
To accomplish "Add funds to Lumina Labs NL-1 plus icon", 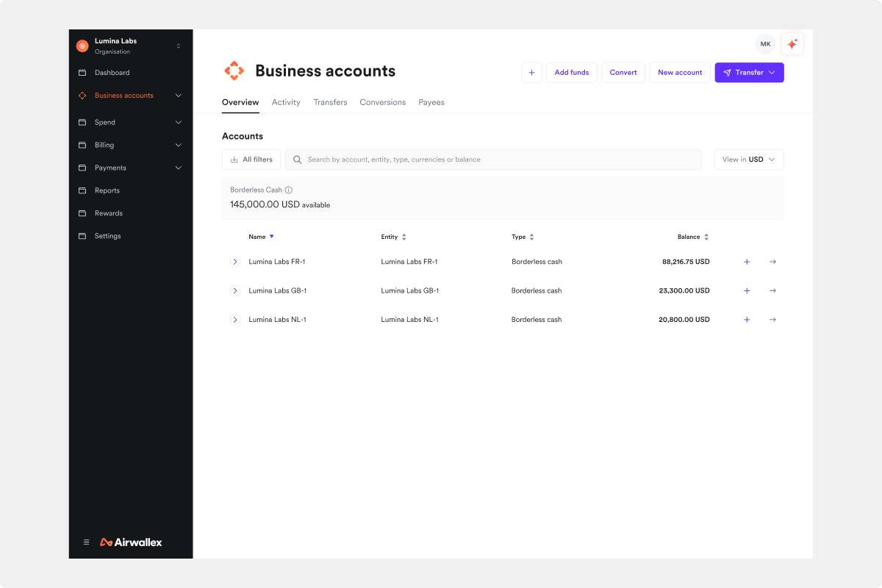I will [747, 320].
